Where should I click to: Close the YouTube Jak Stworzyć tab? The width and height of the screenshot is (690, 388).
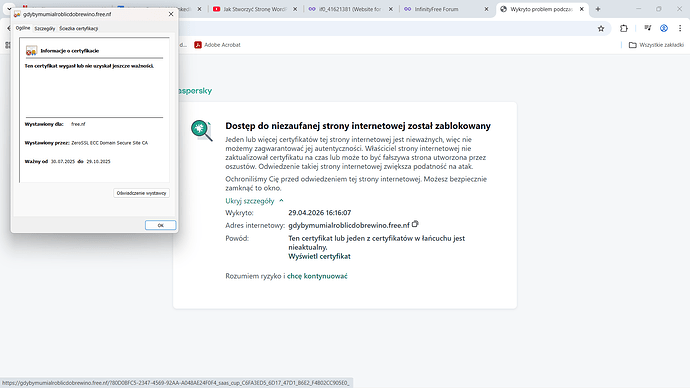(295, 9)
